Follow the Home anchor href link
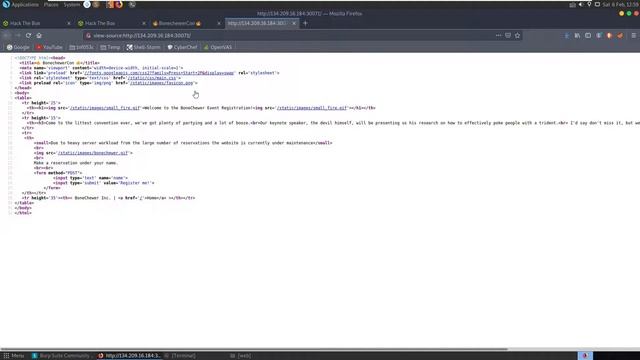Screen dimensions: 640x360 [x=141, y=198]
